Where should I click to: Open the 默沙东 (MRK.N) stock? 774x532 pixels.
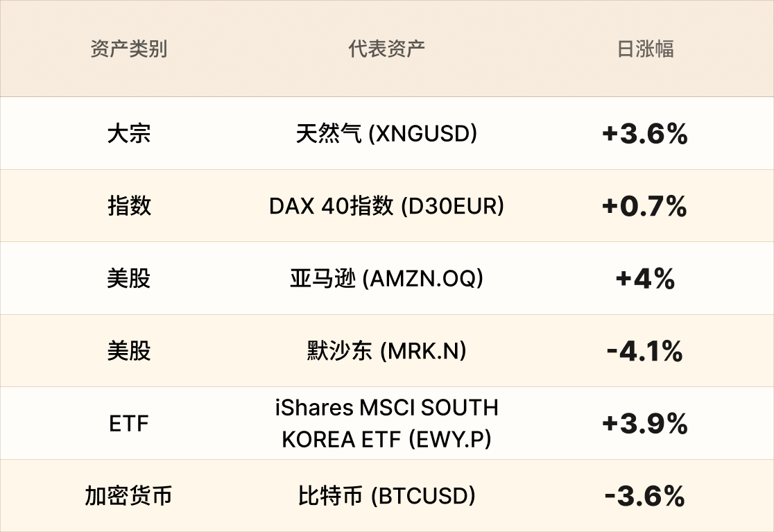tap(386, 351)
